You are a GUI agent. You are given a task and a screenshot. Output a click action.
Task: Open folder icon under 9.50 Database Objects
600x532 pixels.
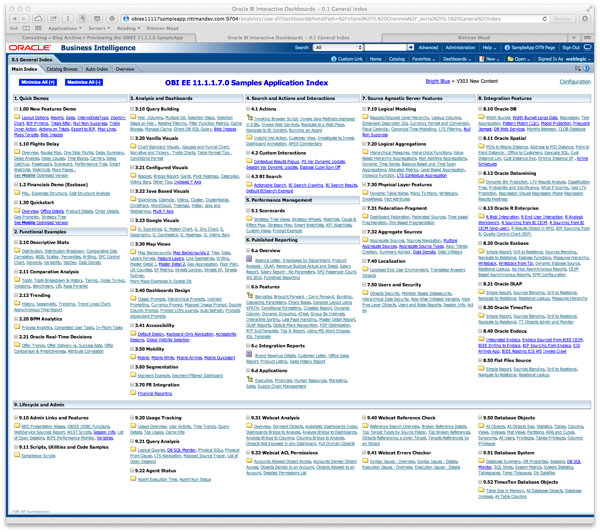click(481, 426)
